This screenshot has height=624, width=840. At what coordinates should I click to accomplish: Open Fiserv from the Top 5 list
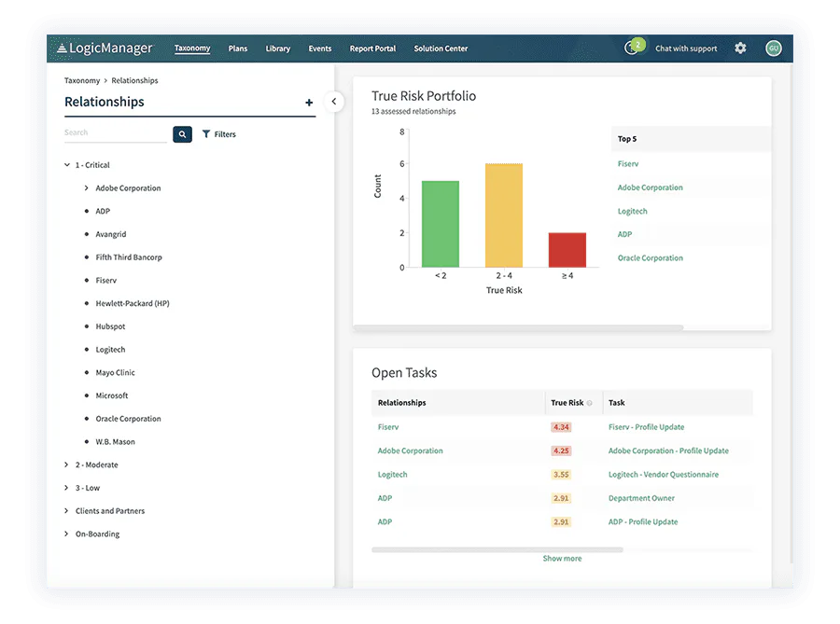coord(626,163)
